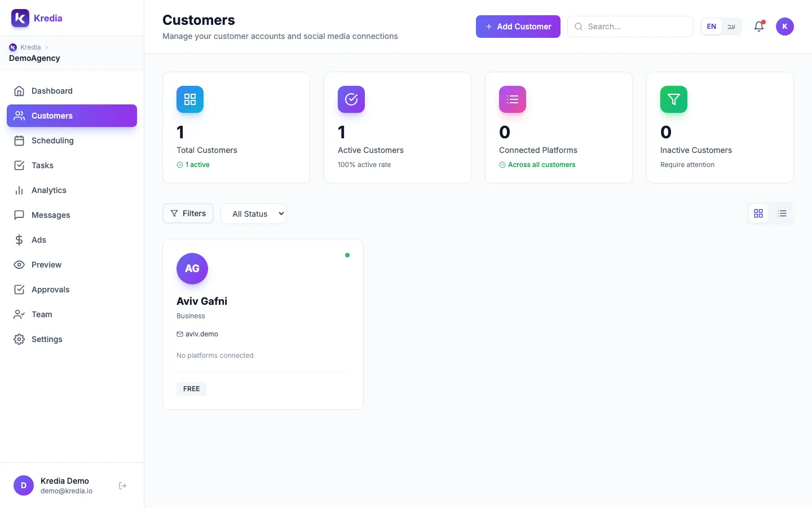Click the AG avatar on customer card
Image resolution: width=812 pixels, height=508 pixels.
click(x=192, y=269)
